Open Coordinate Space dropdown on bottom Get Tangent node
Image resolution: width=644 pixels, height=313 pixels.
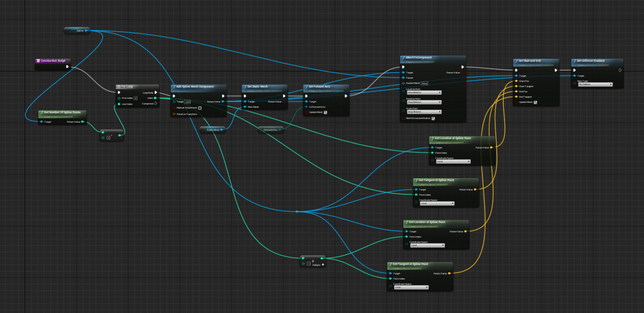click(411, 287)
